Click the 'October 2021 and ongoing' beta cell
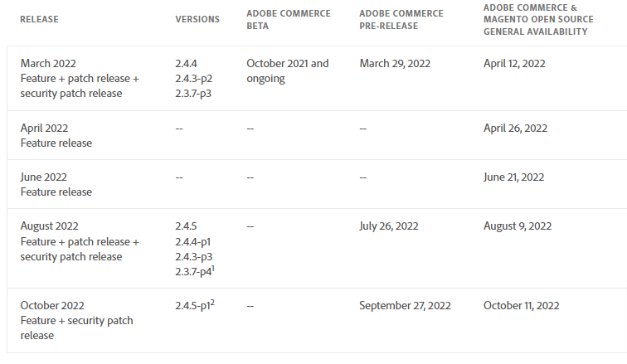 (x=288, y=70)
